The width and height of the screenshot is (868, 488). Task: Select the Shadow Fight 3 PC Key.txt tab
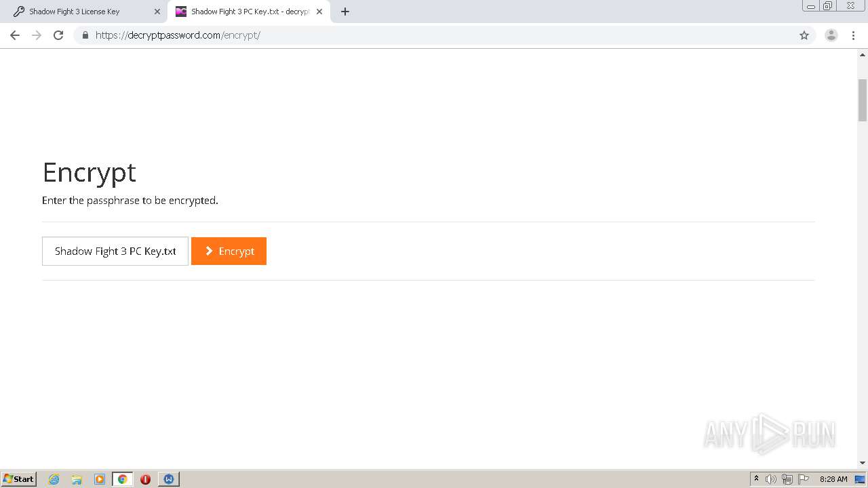[x=248, y=12]
